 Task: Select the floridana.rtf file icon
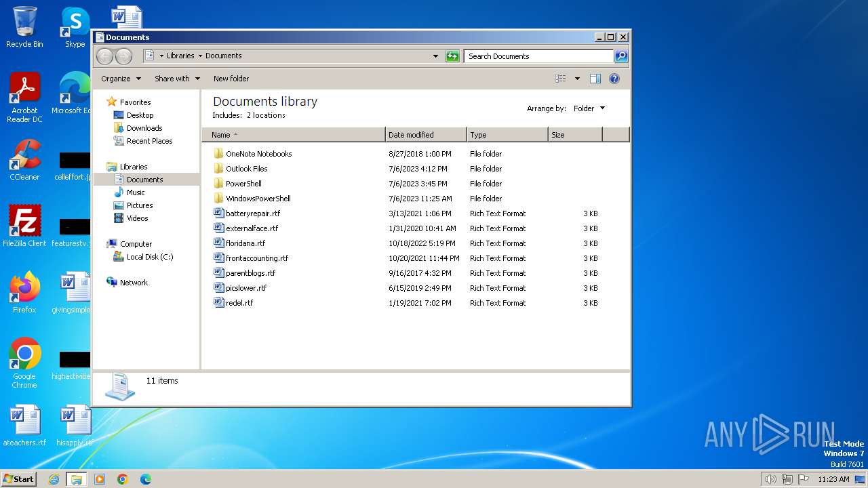(x=218, y=243)
